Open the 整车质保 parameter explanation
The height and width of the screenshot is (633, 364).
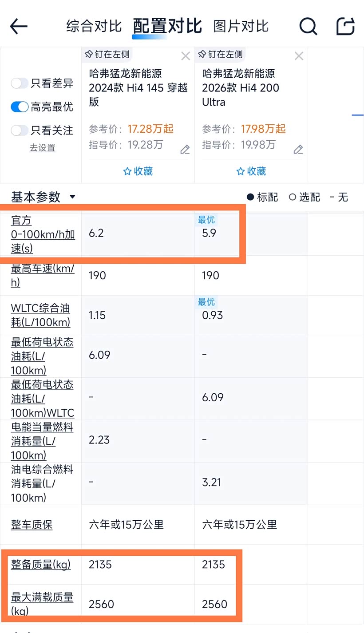pyautogui.click(x=32, y=525)
